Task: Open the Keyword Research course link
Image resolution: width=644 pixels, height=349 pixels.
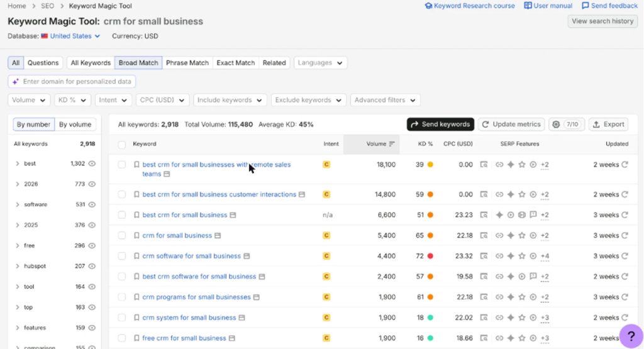Action: click(x=470, y=6)
